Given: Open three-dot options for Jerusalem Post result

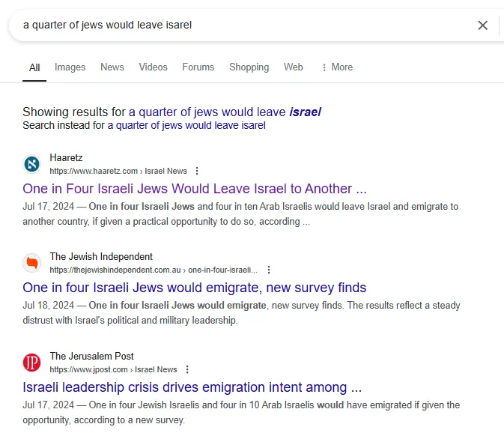Looking at the screenshot, I should pos(187,369).
